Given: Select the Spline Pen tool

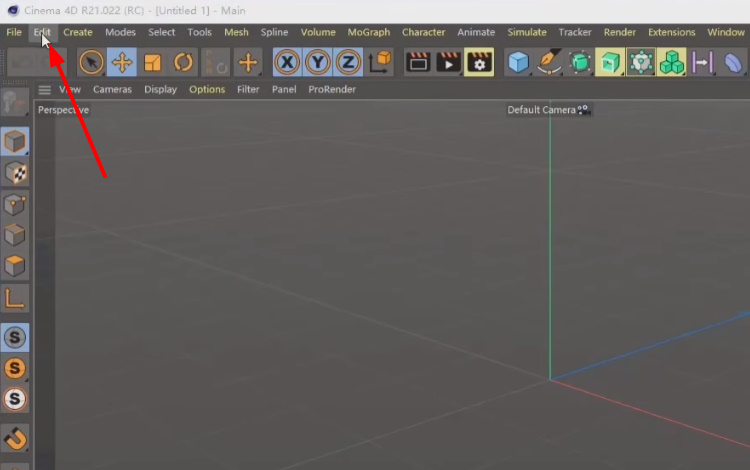Looking at the screenshot, I should click(549, 62).
